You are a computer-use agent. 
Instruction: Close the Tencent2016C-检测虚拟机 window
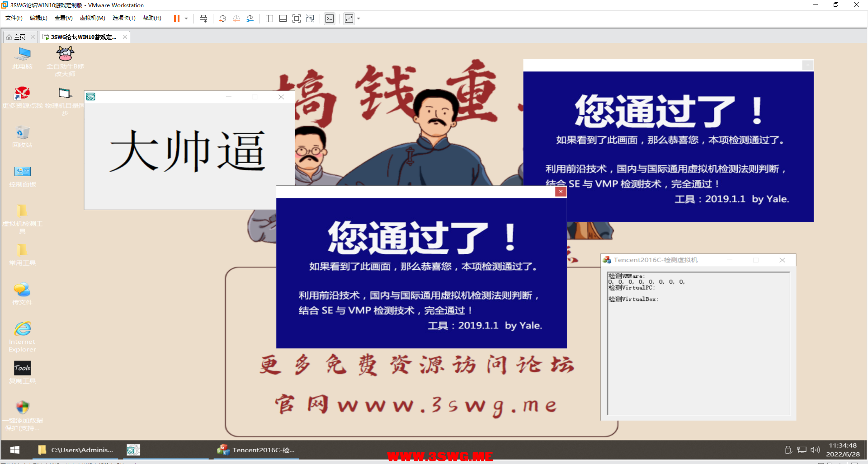pyautogui.click(x=783, y=260)
